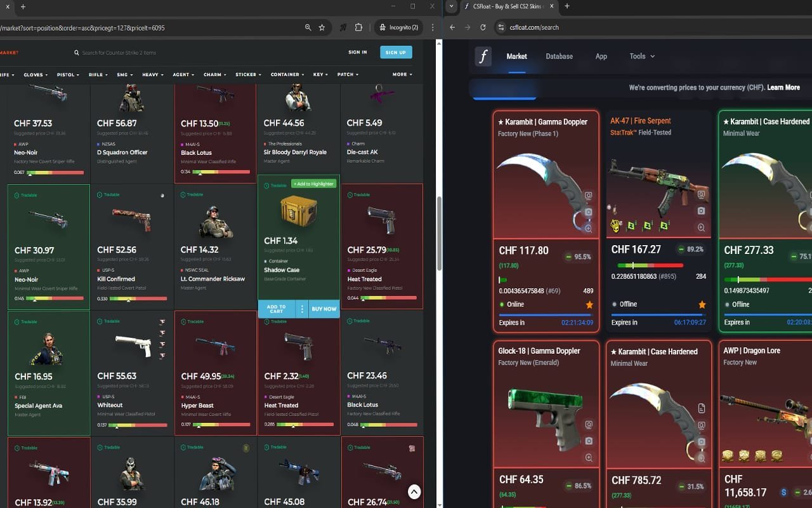This screenshot has width=812, height=508.
Task: Click Add to Highlighter on Shadow Case
Action: pyautogui.click(x=313, y=184)
